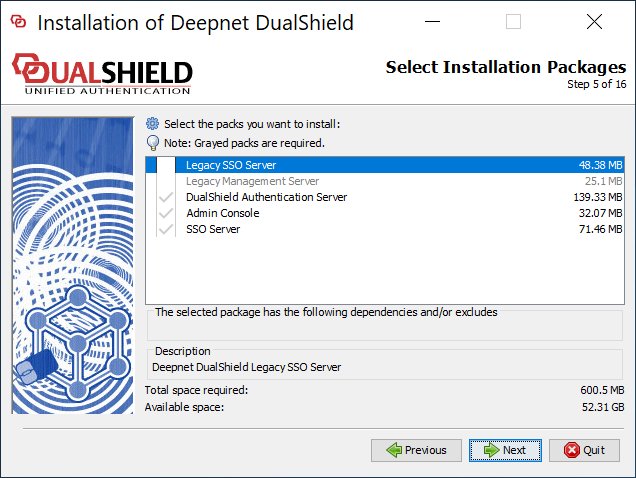Image resolution: width=636 pixels, height=478 pixels.
Task: Minimize the installer window
Action: [x=433, y=22]
